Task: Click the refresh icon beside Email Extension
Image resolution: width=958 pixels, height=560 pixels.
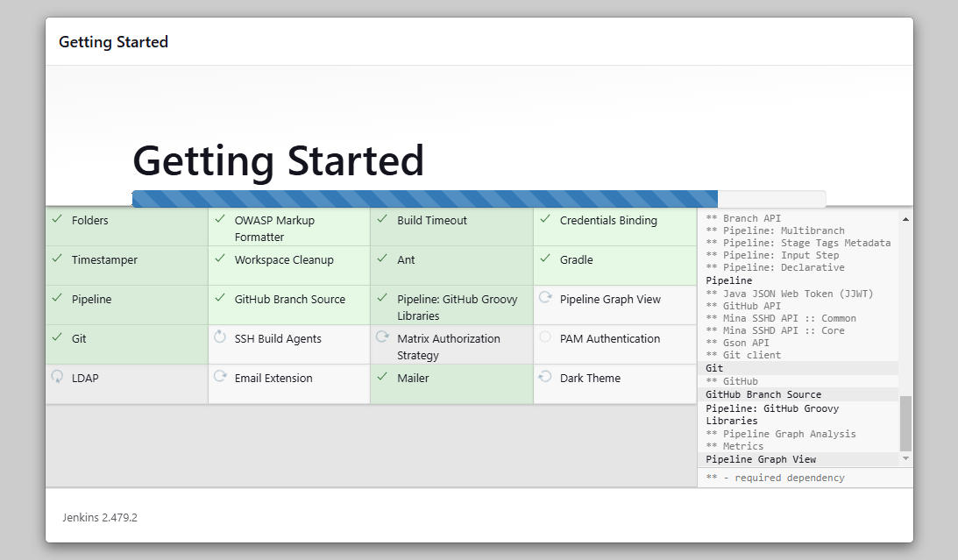Action: click(219, 377)
